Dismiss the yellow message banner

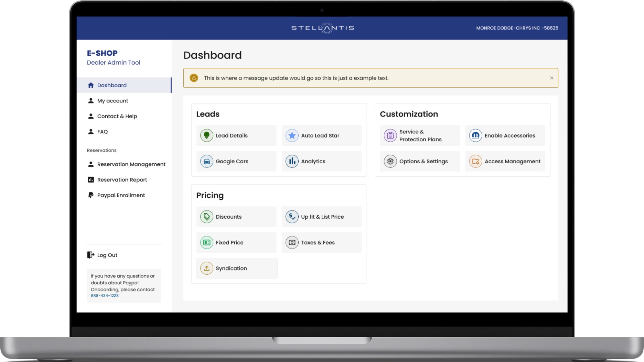point(551,78)
